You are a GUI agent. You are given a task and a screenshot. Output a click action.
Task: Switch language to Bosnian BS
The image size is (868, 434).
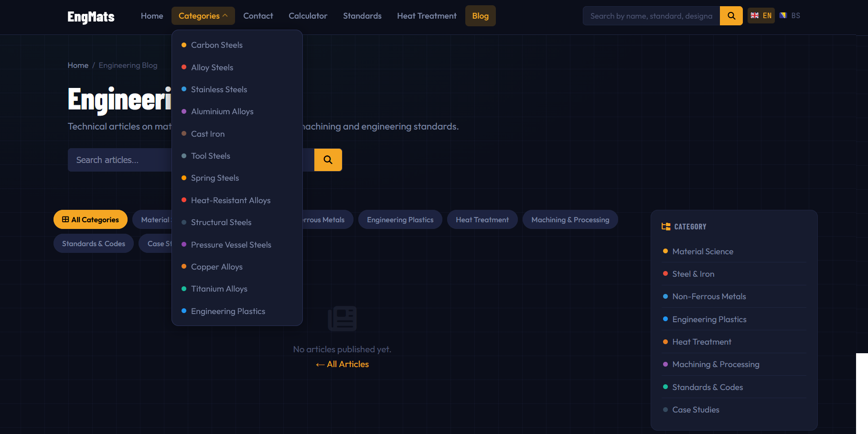(x=790, y=16)
